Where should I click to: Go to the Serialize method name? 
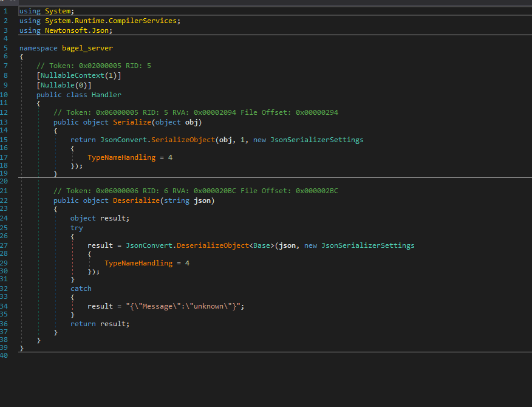132,122
